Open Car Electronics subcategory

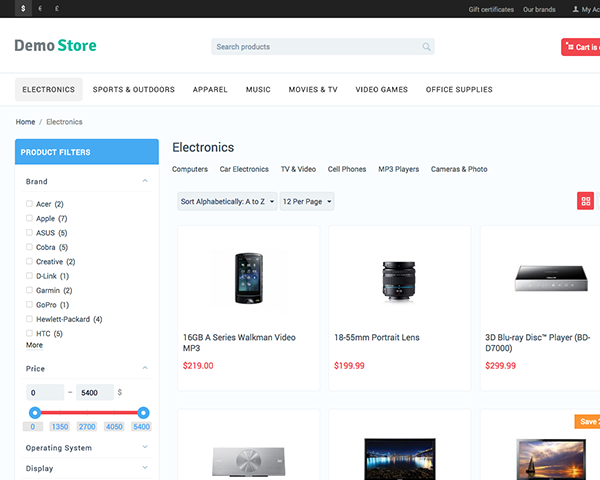tap(244, 169)
